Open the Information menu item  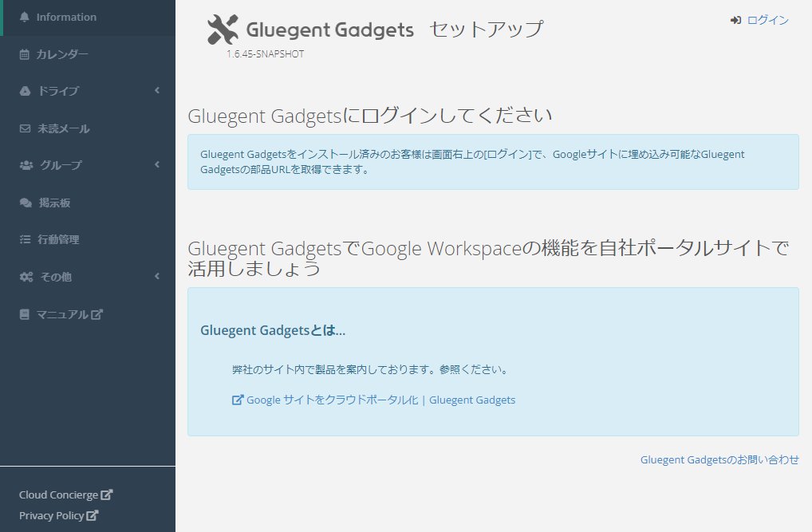88,18
